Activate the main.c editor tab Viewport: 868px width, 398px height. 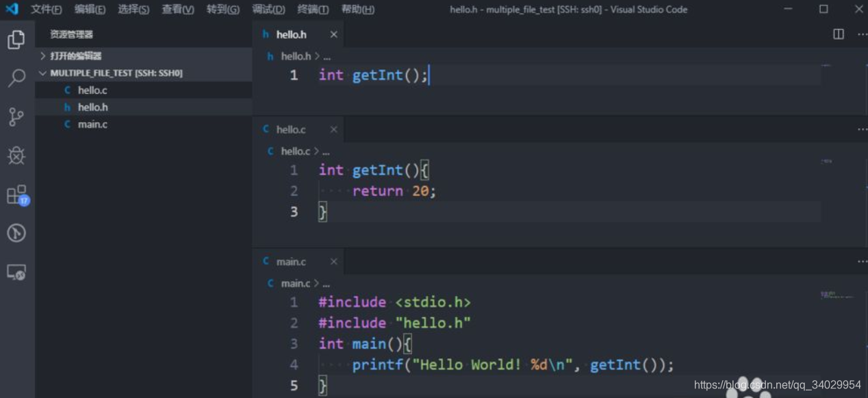click(x=298, y=262)
